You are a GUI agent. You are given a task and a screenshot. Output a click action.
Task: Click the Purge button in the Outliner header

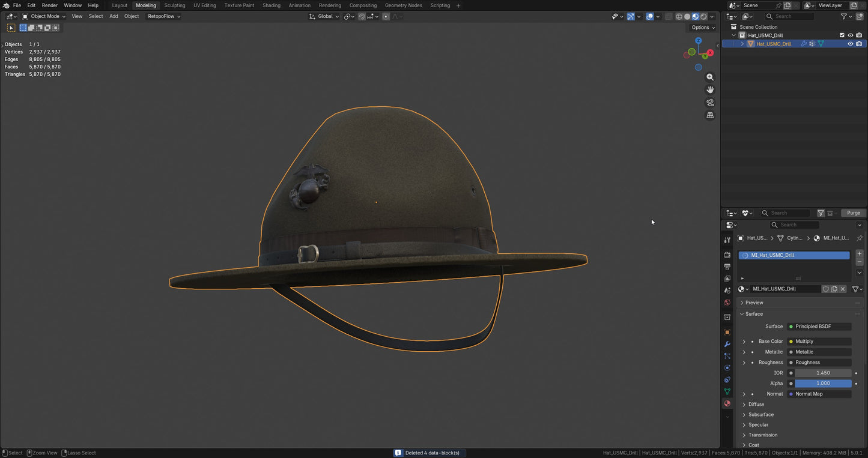click(x=853, y=212)
